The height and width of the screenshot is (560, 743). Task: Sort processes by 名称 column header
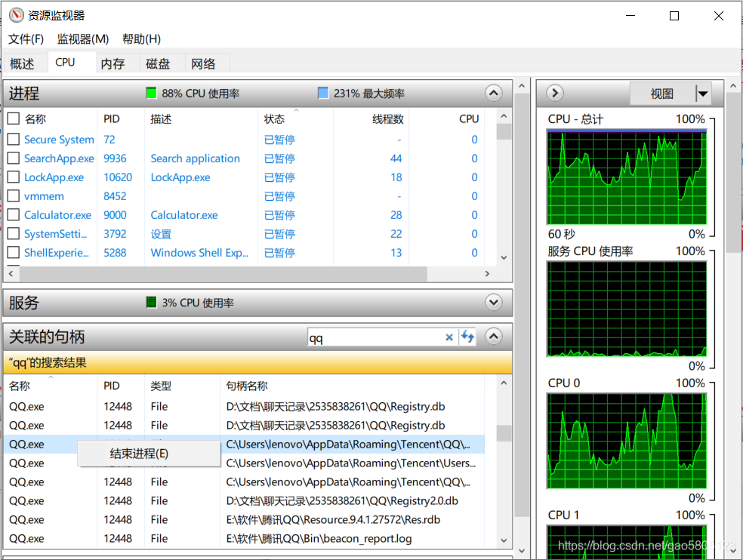pyautogui.click(x=35, y=119)
